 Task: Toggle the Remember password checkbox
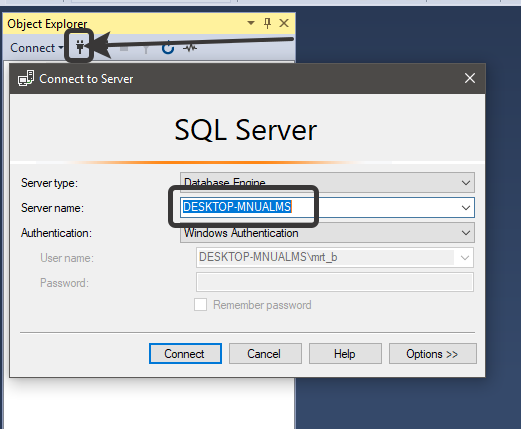coord(200,305)
